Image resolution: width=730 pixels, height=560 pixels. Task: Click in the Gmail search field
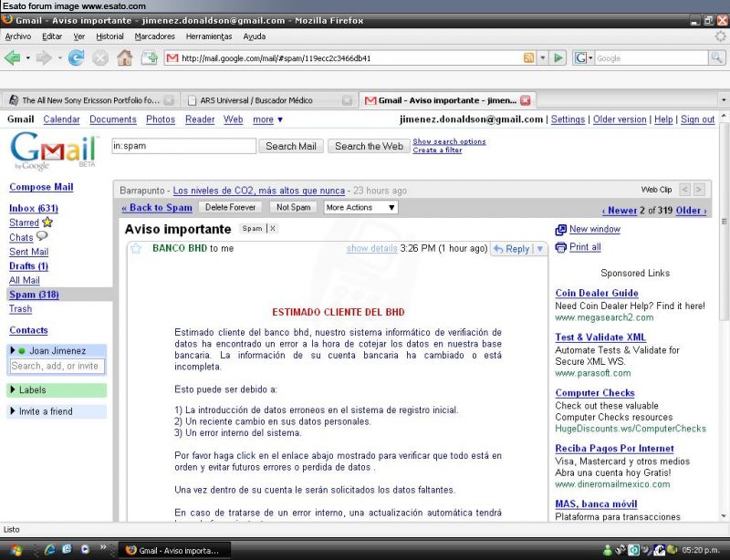pos(184,146)
